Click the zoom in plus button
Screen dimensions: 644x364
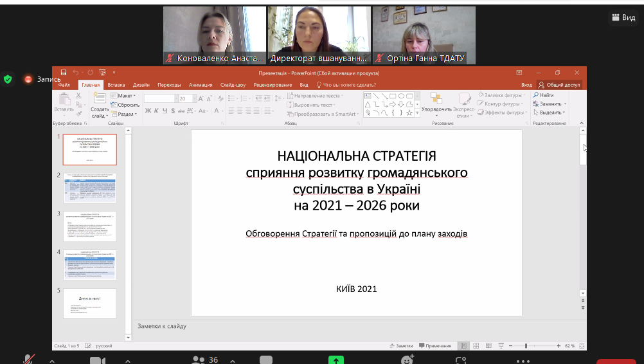coord(559,346)
